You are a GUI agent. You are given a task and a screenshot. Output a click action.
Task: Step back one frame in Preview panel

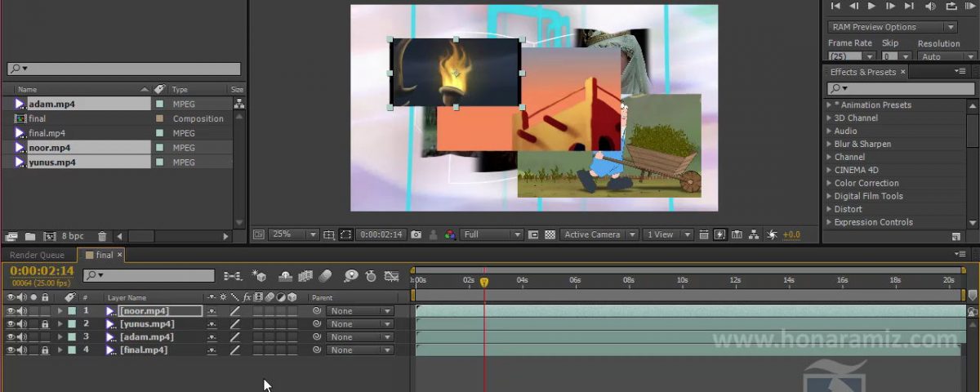[853, 6]
